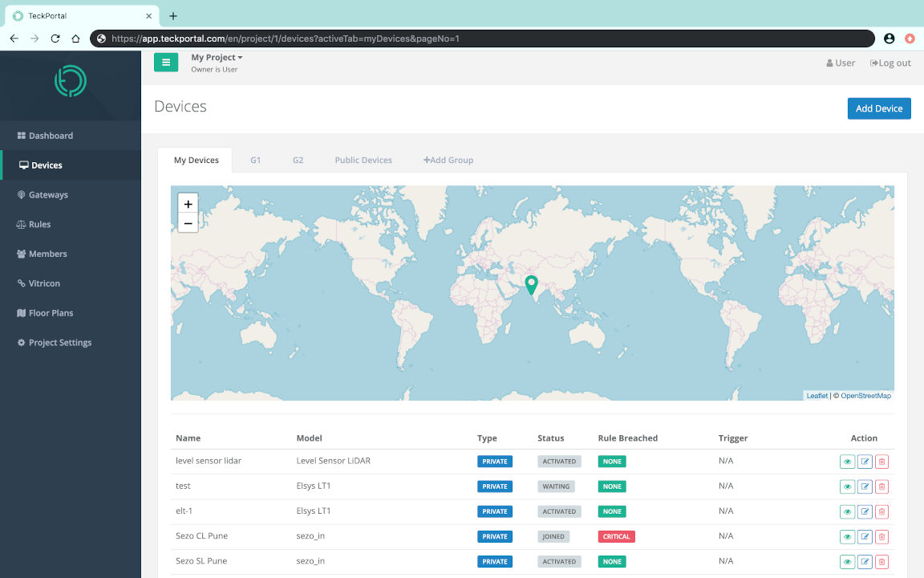
Task: Open Floor Plans in the sidebar
Action: click(x=71, y=312)
